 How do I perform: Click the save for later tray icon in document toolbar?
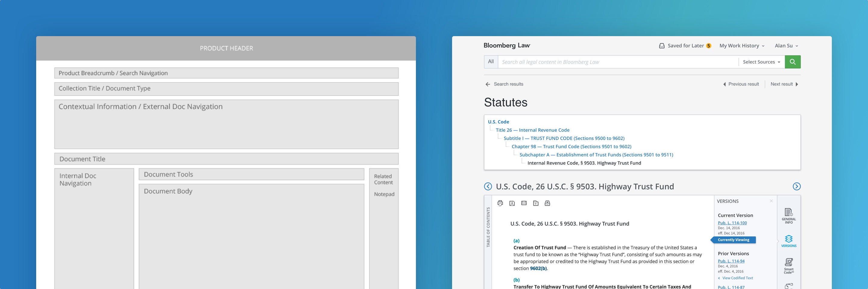click(x=547, y=203)
